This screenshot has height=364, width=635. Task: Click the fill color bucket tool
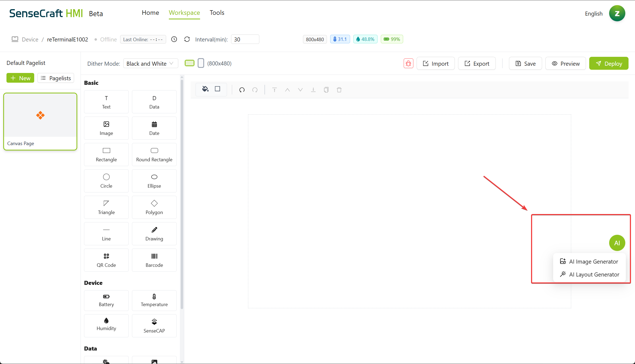pyautogui.click(x=205, y=89)
